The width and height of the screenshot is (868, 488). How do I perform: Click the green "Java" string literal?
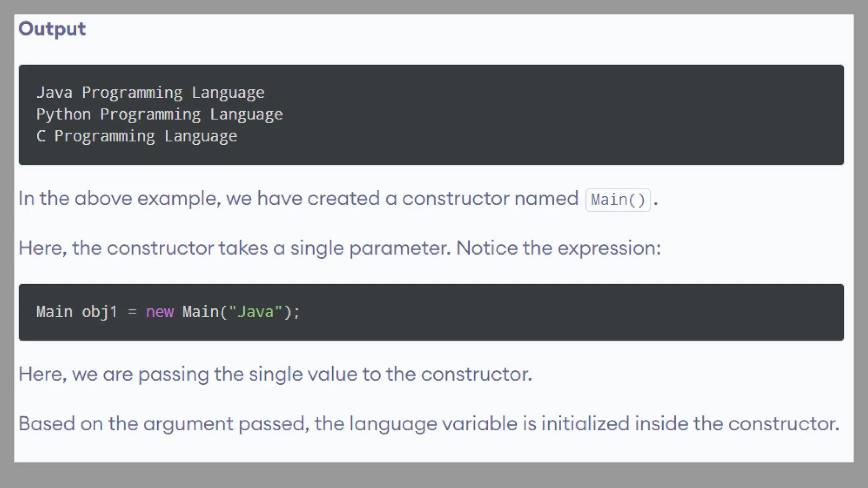tap(255, 312)
